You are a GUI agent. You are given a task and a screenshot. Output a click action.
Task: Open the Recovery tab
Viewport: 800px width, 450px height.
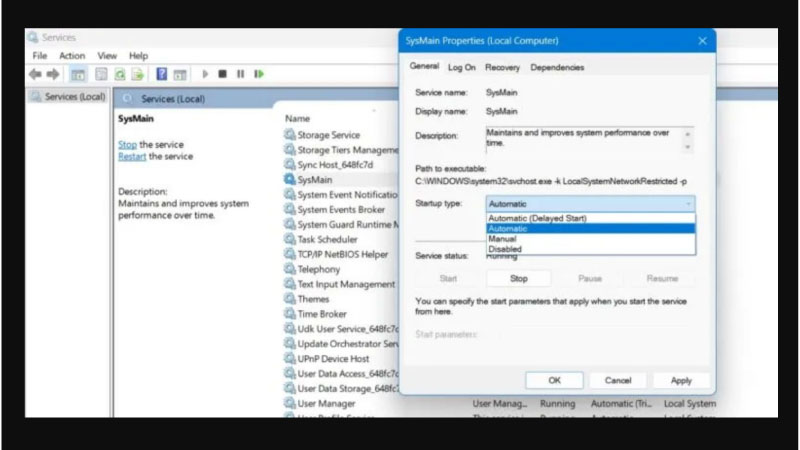(x=502, y=67)
